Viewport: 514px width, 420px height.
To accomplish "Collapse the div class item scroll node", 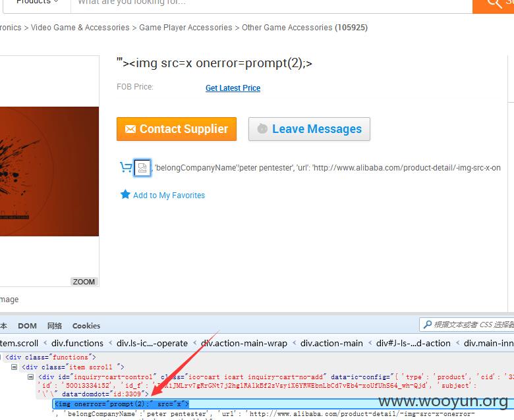I will (x=14, y=367).
